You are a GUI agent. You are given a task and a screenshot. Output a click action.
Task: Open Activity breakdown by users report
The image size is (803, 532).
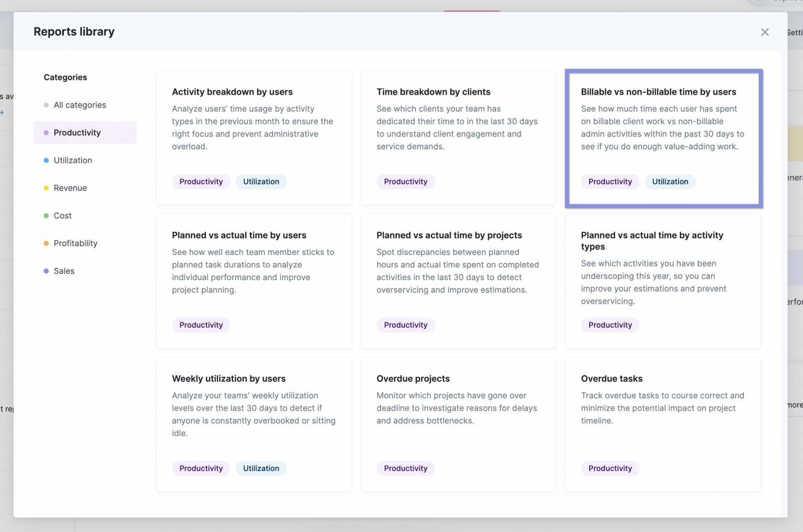[232, 92]
